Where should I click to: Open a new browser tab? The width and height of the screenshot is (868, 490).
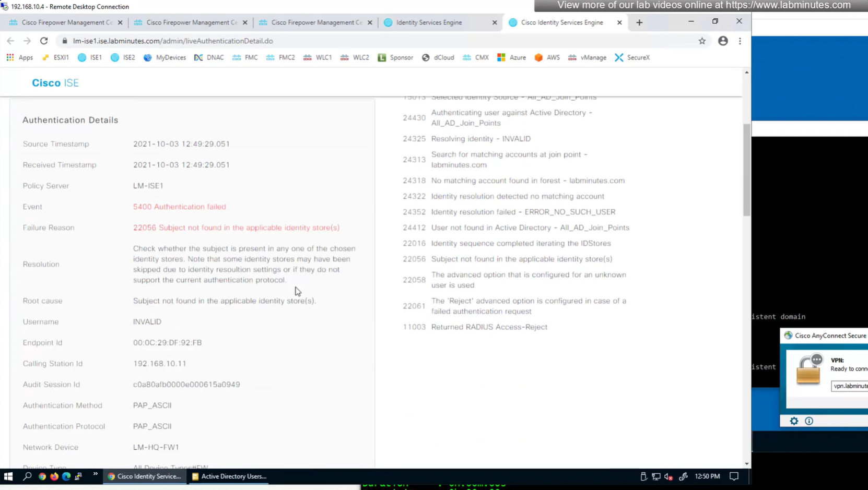click(x=639, y=22)
